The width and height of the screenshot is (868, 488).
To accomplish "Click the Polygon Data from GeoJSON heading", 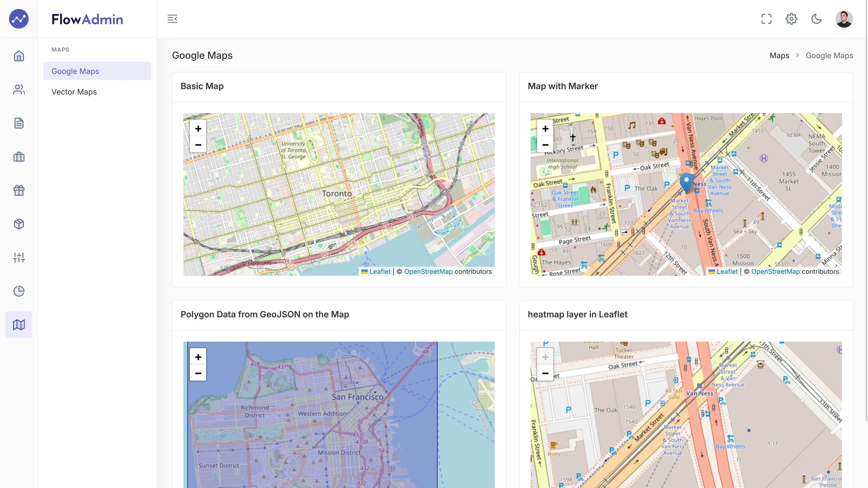I will tap(265, 314).
